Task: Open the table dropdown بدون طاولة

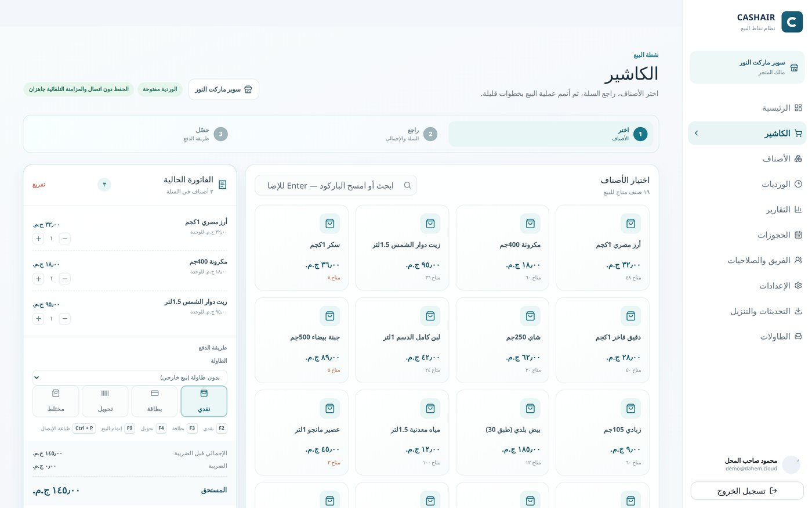Action: point(130,377)
